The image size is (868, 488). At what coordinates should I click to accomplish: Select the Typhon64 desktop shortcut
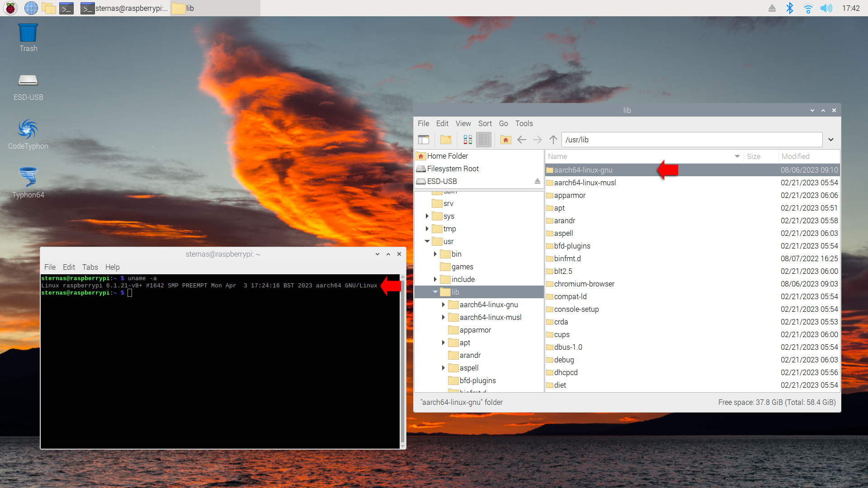point(28,183)
